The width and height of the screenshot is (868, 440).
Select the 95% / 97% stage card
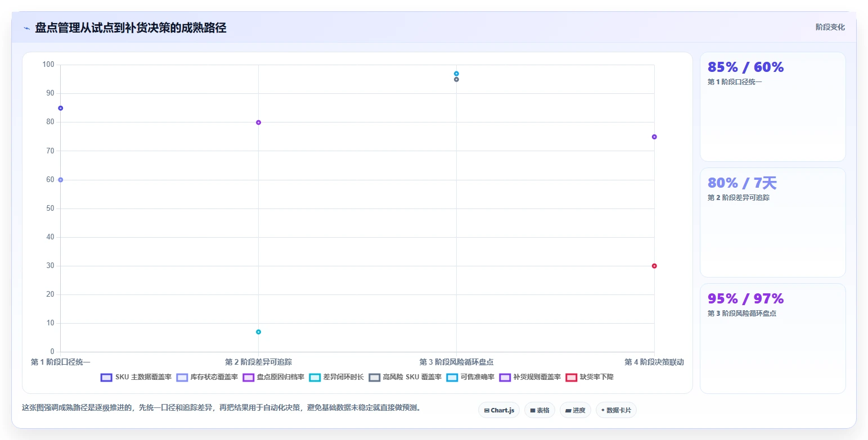click(x=772, y=338)
